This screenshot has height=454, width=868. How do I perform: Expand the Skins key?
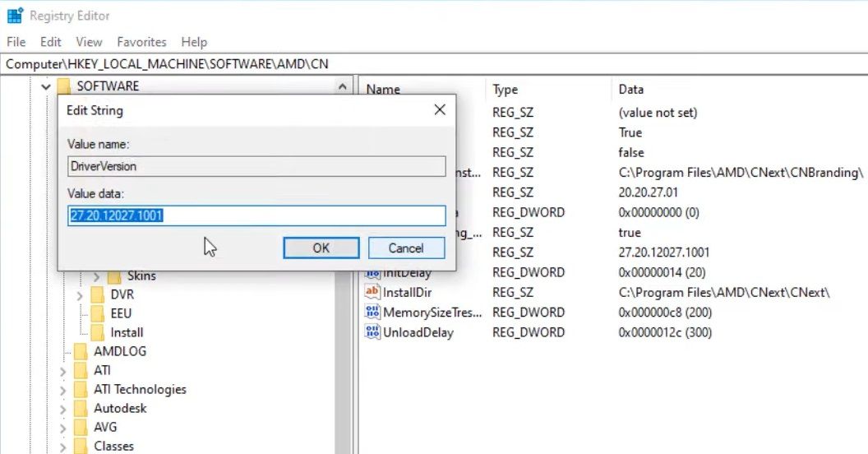point(97,276)
